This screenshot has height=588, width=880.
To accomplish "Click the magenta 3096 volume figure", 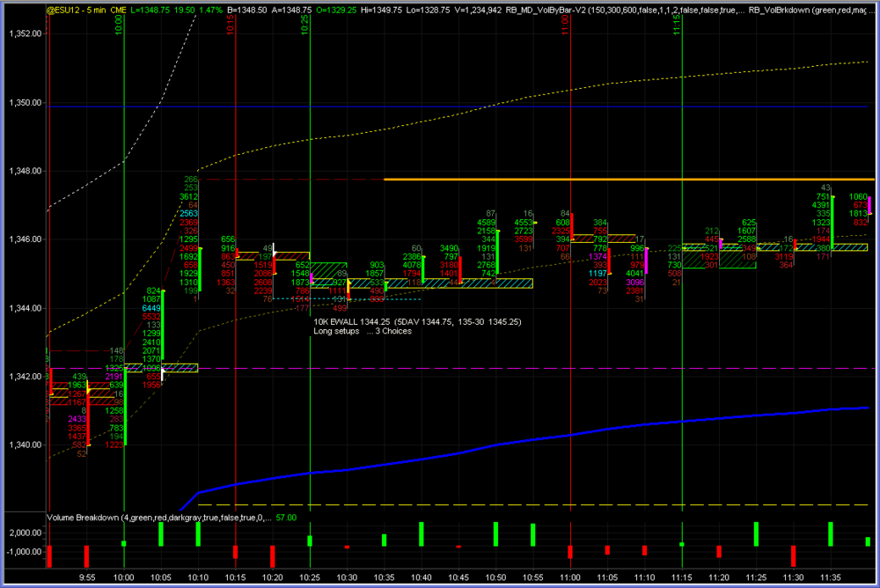I will [x=634, y=282].
